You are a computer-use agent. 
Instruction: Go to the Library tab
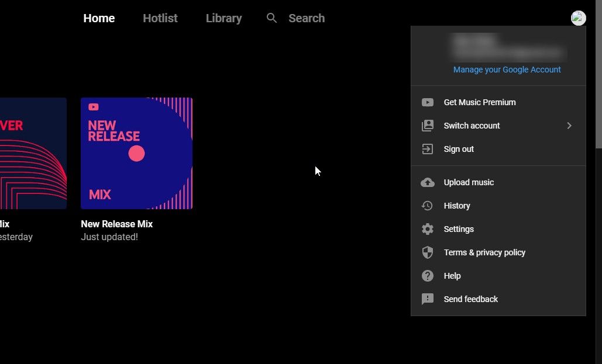(x=223, y=18)
